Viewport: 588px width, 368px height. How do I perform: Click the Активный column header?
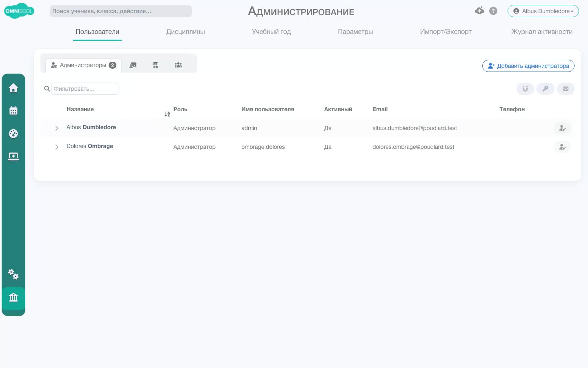pyautogui.click(x=338, y=109)
